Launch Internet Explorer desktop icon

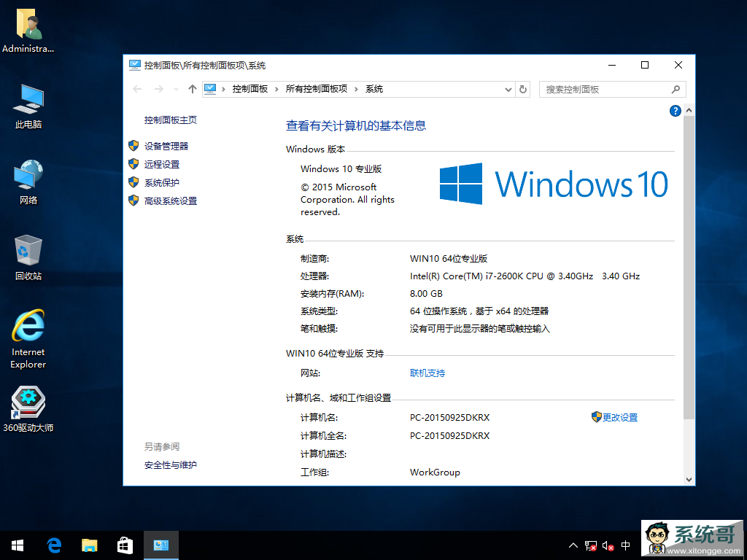pyautogui.click(x=28, y=339)
